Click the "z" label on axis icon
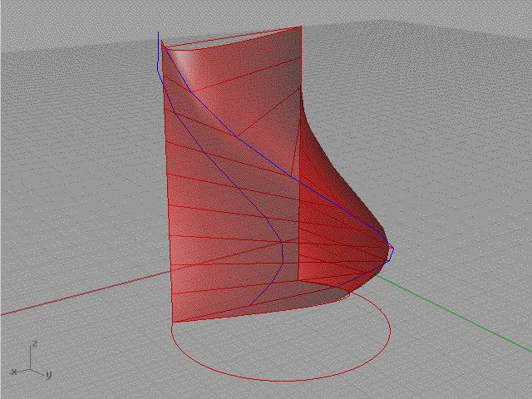532x399 pixels. (35, 344)
